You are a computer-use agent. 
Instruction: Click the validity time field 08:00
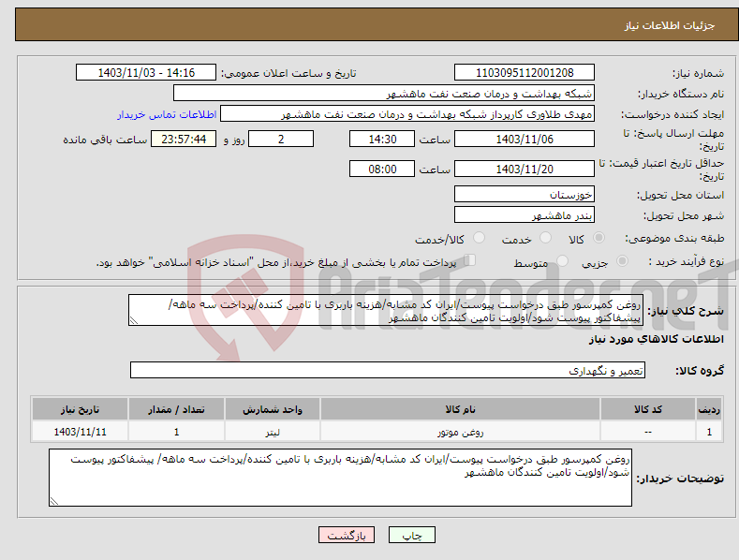click(x=382, y=169)
